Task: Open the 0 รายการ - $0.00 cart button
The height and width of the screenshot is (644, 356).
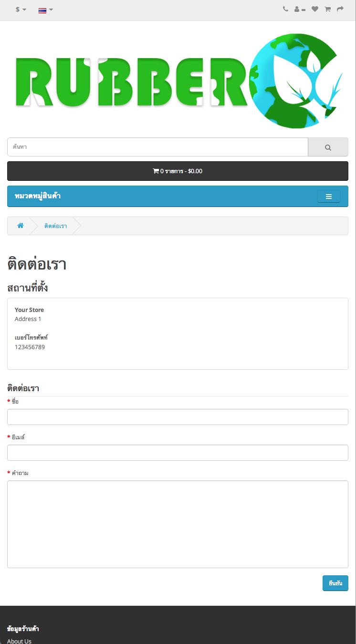Action: pos(178,171)
